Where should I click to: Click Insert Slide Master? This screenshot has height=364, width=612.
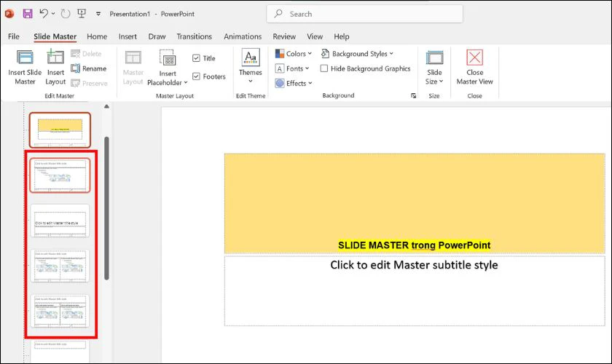pyautogui.click(x=25, y=68)
